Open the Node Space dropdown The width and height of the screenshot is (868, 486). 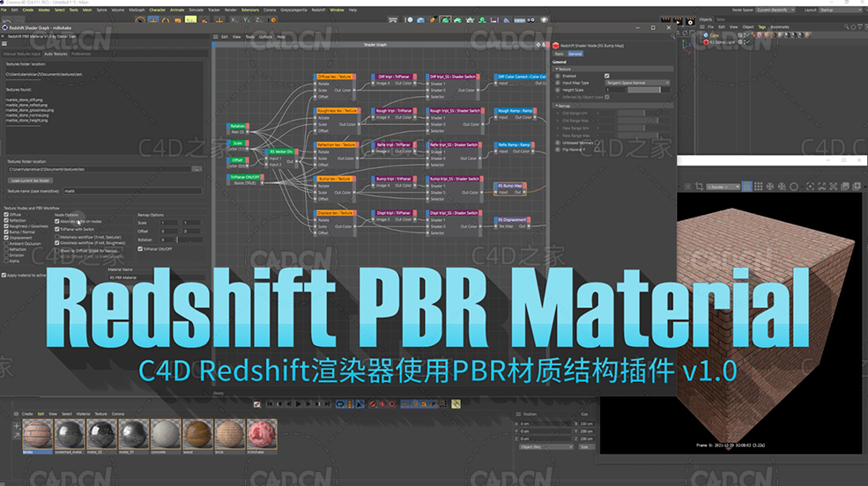775,10
